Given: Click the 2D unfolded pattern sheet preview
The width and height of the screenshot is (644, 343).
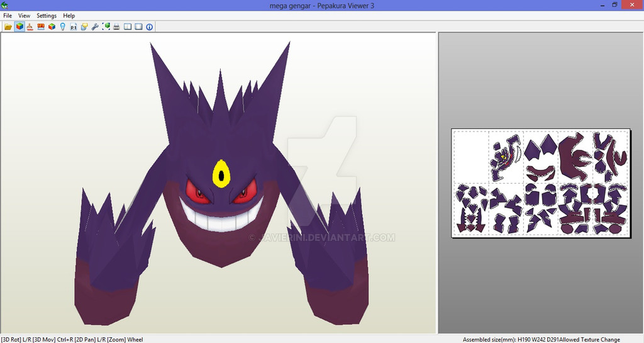Looking at the screenshot, I should click(x=541, y=183).
